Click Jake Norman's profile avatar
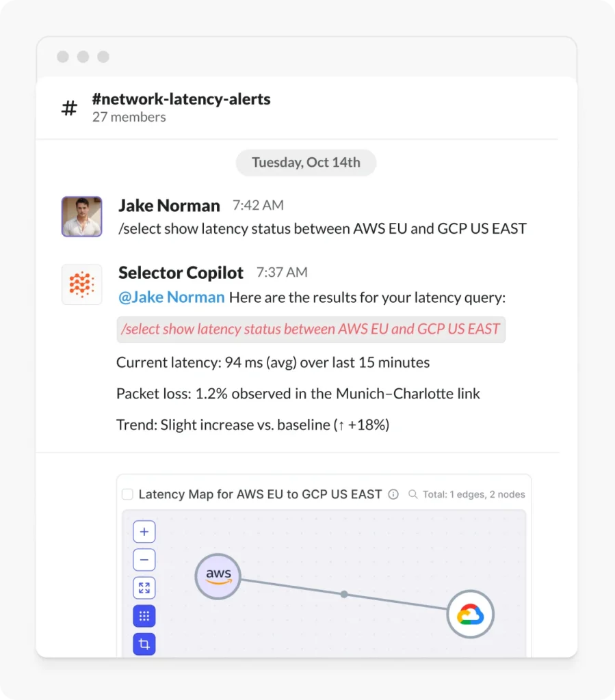The height and width of the screenshot is (700, 615). tap(81, 216)
